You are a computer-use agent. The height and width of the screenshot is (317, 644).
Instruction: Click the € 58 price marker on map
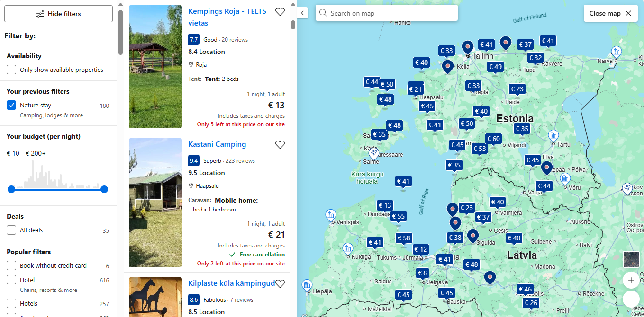tap(404, 238)
